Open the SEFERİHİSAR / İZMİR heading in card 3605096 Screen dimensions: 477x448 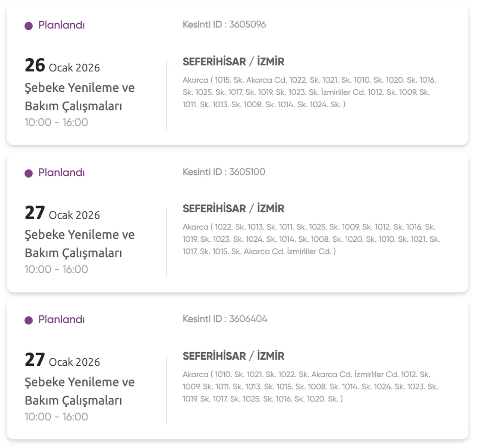click(233, 61)
